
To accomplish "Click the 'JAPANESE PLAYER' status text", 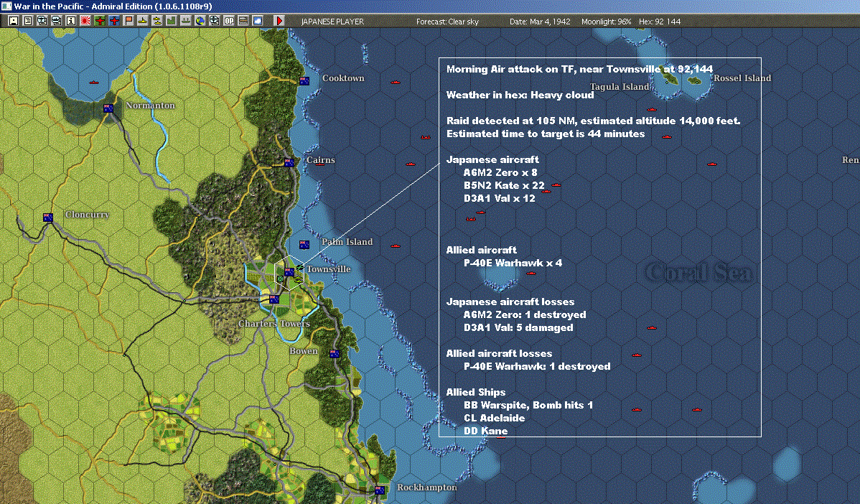I will [332, 22].
